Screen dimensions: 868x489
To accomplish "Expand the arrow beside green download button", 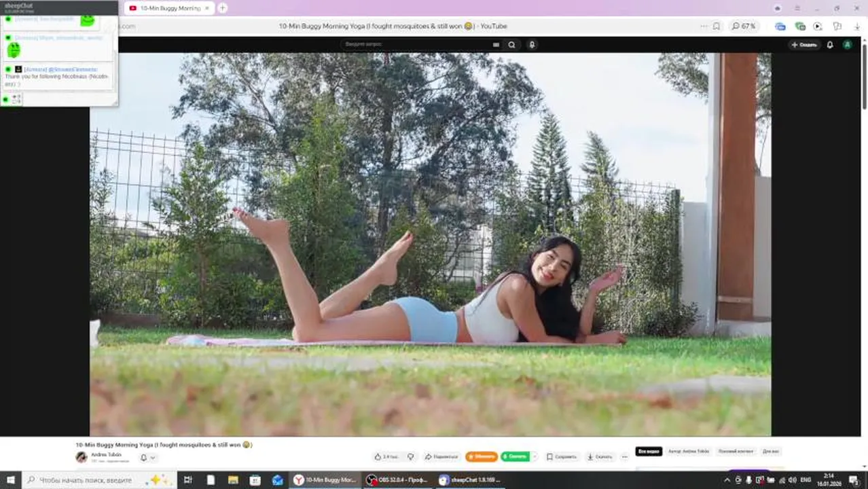I will (x=535, y=457).
